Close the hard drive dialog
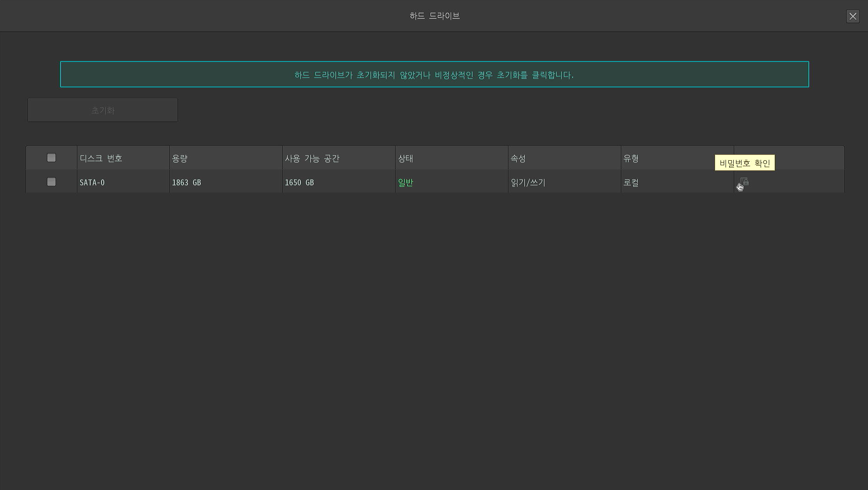Screen dimensions: 868x490 tap(853, 16)
